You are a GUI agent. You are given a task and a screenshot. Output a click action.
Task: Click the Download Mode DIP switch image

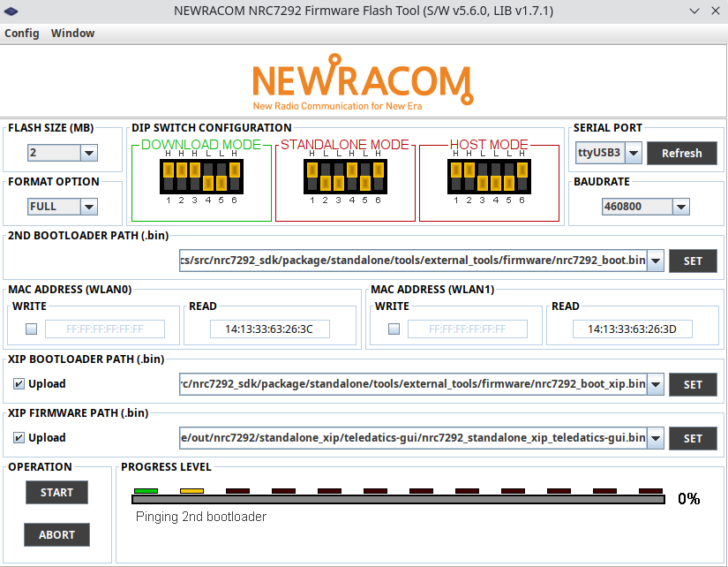tap(201, 177)
